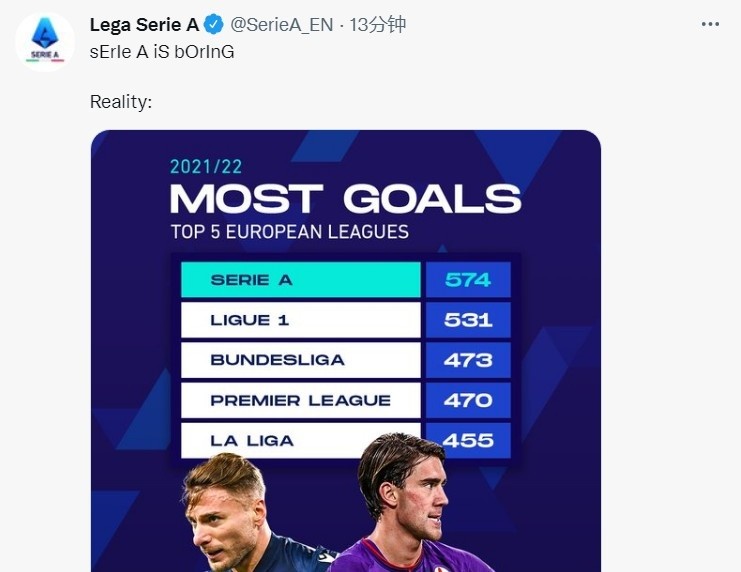Open the Lega Serie A display name
The width and height of the screenshot is (741, 572).
click(x=144, y=25)
